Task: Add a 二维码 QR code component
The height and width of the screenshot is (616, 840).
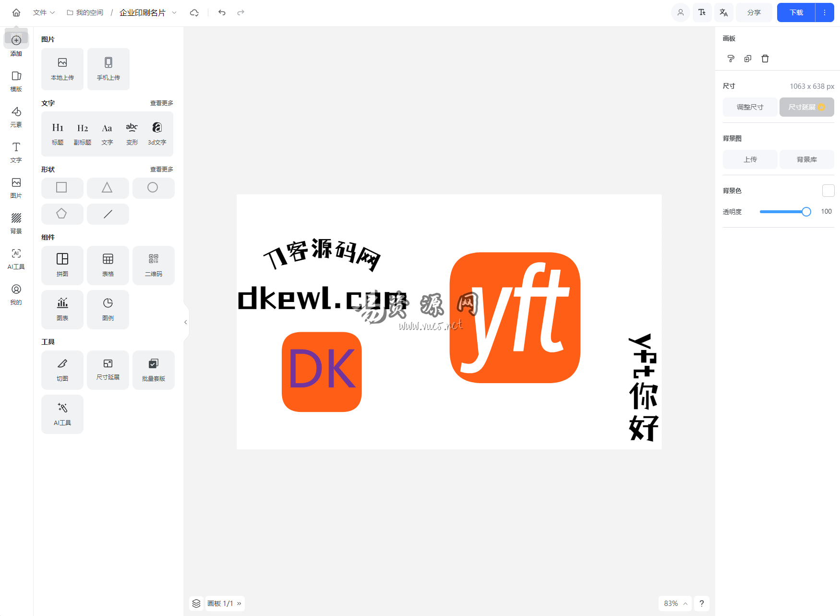Action: [x=154, y=265]
